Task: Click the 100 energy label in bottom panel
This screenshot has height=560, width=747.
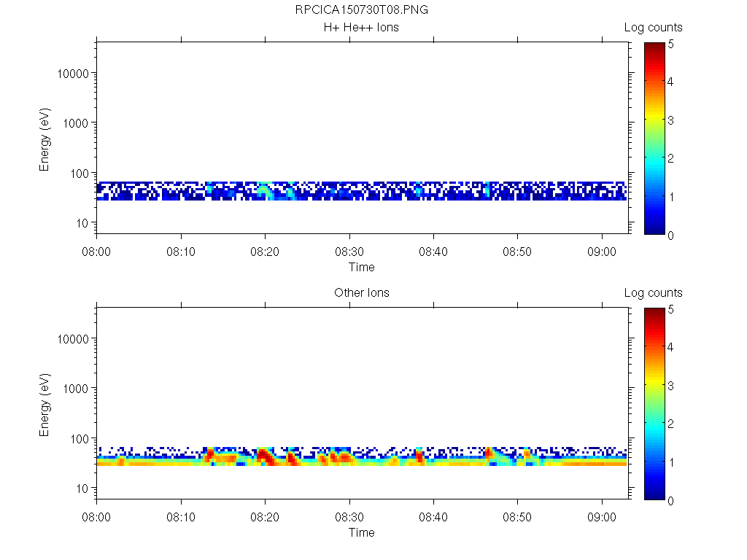Action: coord(80,439)
